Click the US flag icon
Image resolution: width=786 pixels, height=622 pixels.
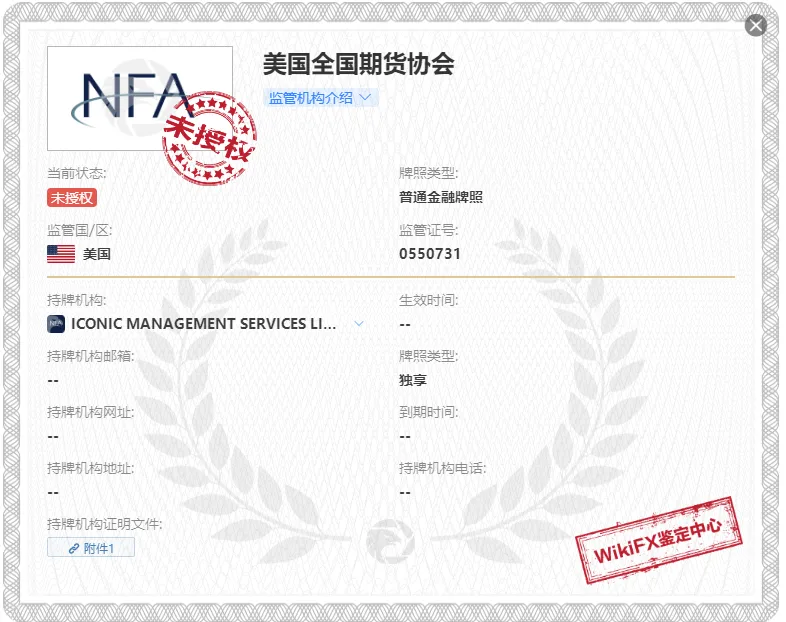coord(61,254)
